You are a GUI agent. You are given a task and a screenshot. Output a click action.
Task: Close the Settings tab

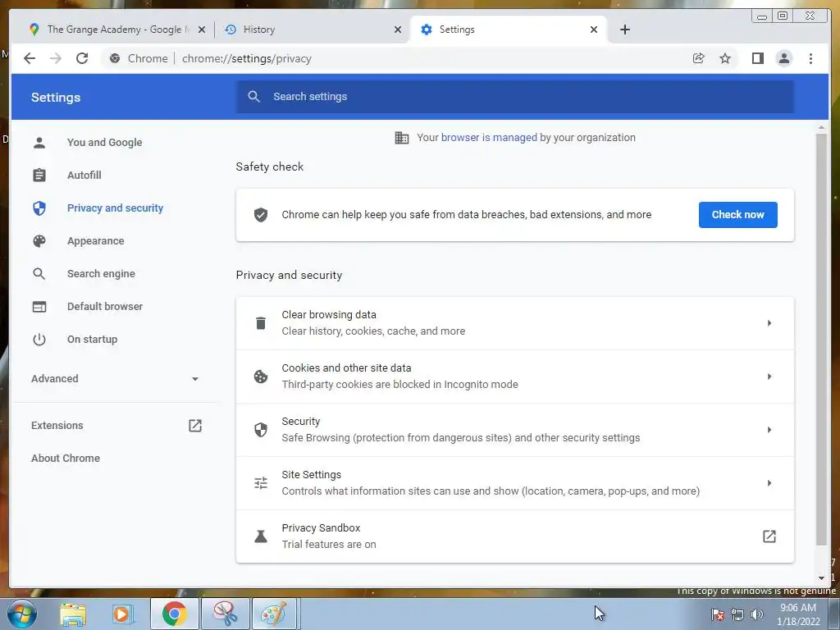594,30
